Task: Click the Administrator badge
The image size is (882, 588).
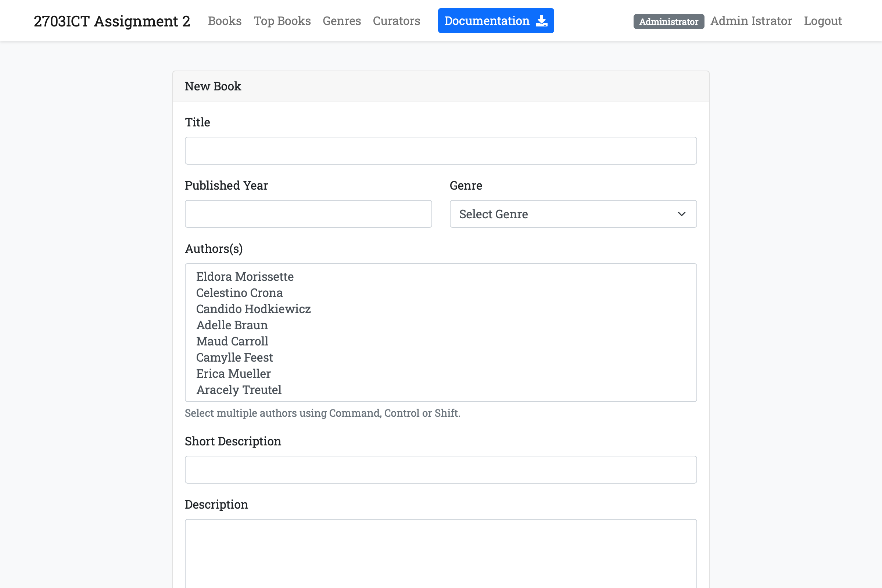Action: click(x=668, y=21)
